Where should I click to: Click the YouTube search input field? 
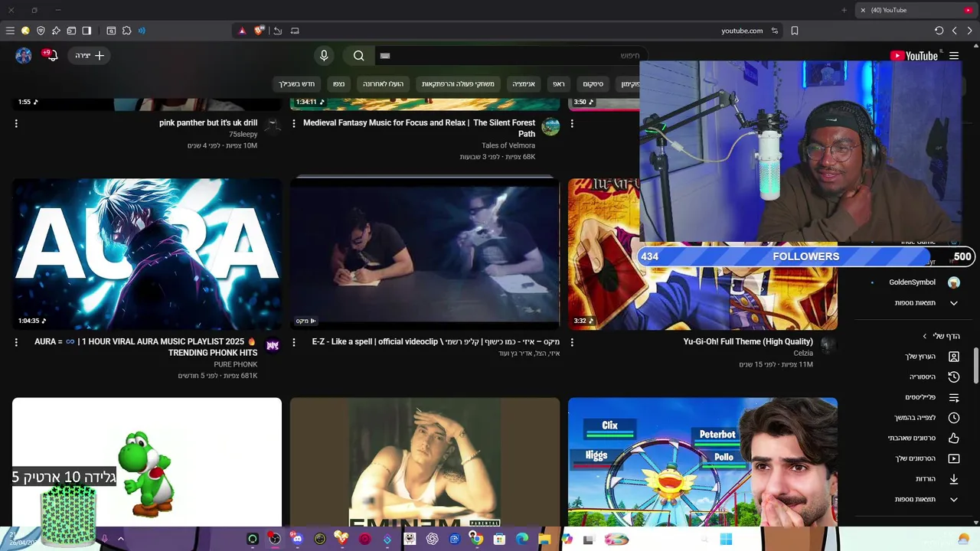[x=511, y=55]
